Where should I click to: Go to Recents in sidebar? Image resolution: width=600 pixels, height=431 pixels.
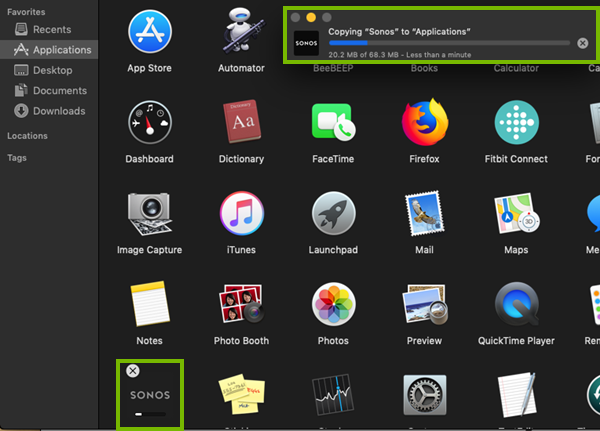tap(49, 29)
